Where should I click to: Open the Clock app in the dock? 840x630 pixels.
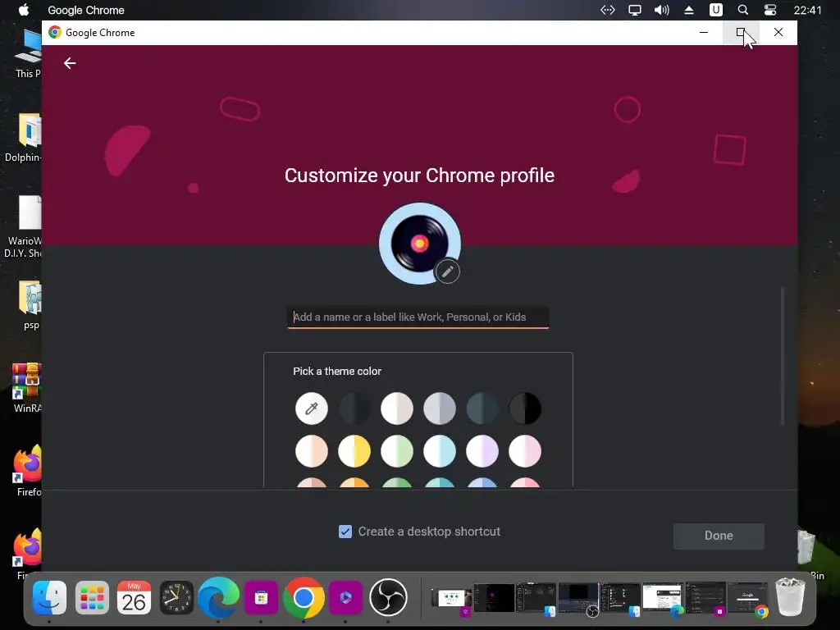176,597
